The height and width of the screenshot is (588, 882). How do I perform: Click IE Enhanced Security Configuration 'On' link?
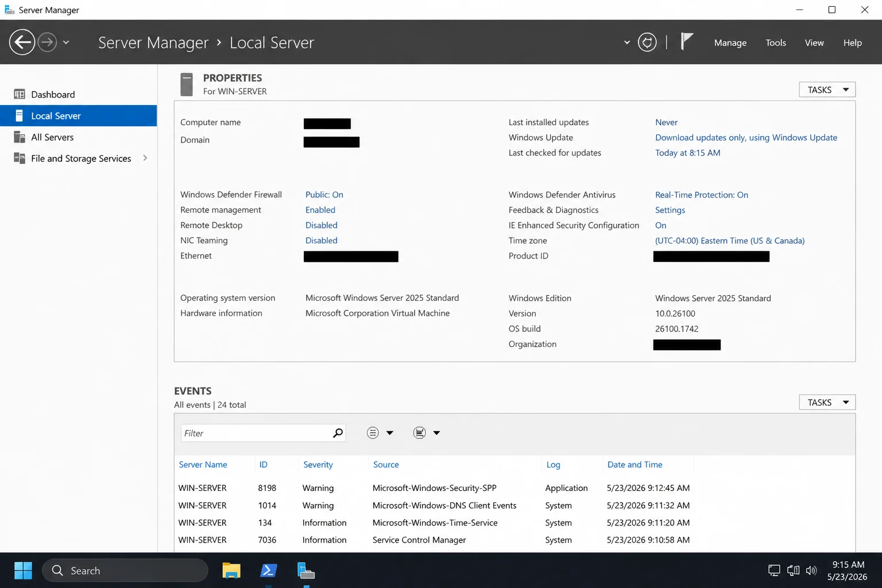click(x=660, y=225)
